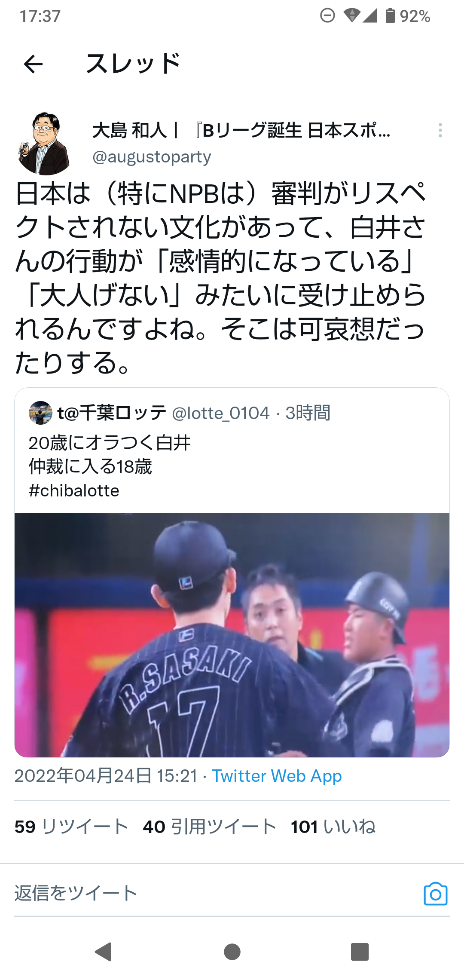Open the author's display name
Screen dimensions: 464x980
[x=241, y=130]
